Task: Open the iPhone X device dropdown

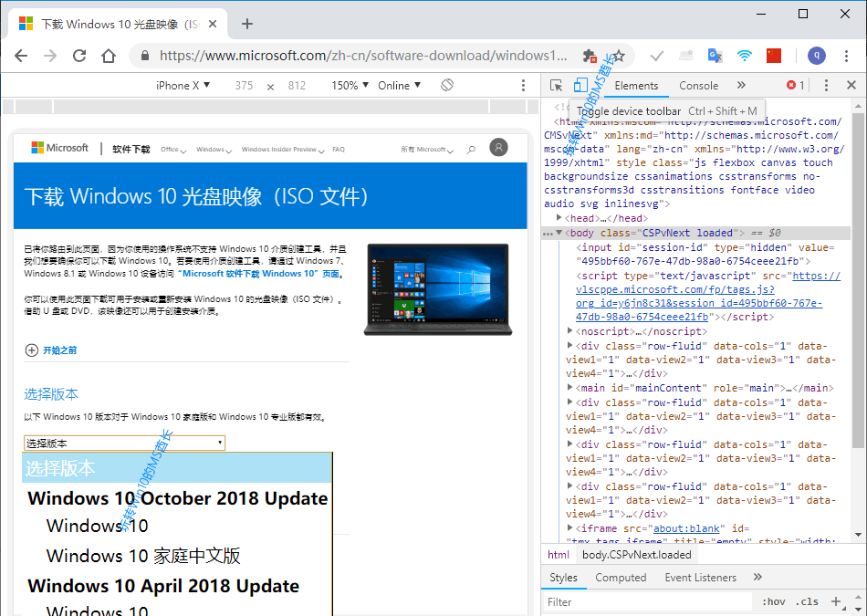Action: coord(183,85)
